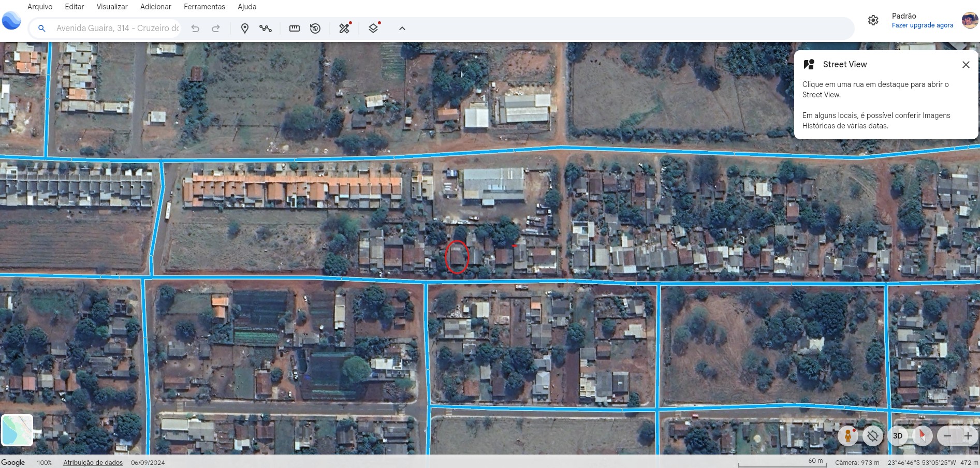Screen dimensions: 980x468
Task: Click the compass north indicator
Action: 923,436
